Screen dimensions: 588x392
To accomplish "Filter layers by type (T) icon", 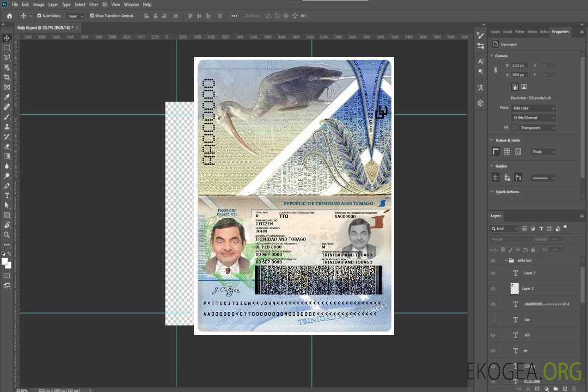I will [x=541, y=229].
